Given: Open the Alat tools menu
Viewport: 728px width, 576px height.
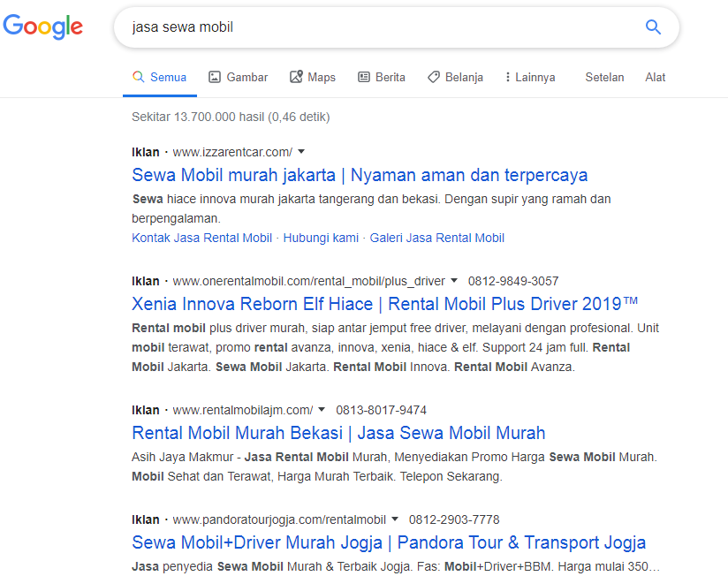Looking at the screenshot, I should (x=655, y=77).
